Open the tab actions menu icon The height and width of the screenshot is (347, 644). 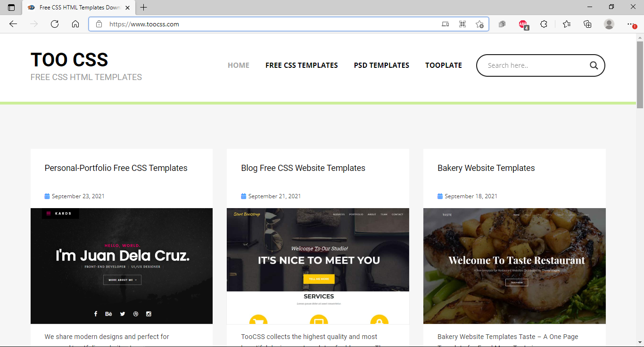pos(11,8)
